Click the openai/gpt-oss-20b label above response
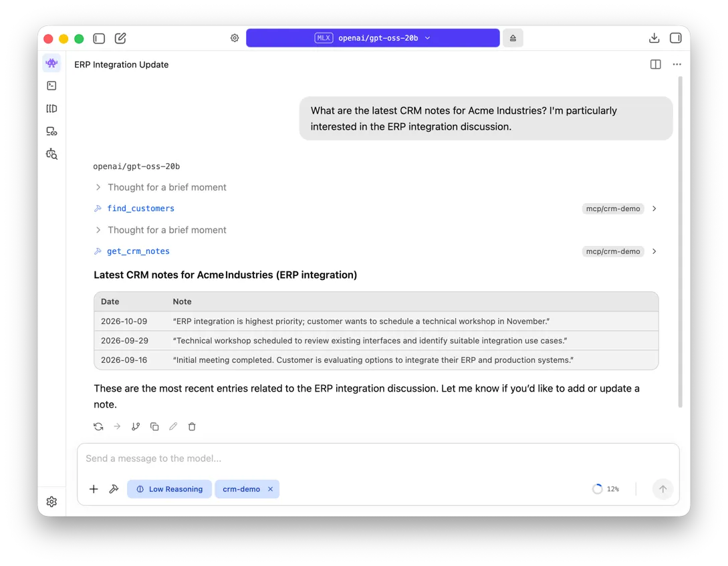The width and height of the screenshot is (728, 566). [136, 166]
